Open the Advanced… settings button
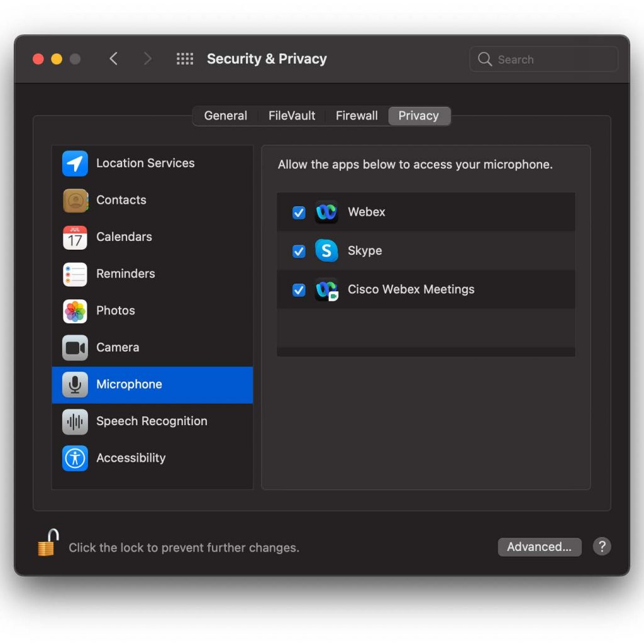Screen dimensions: 644x644 (x=539, y=547)
